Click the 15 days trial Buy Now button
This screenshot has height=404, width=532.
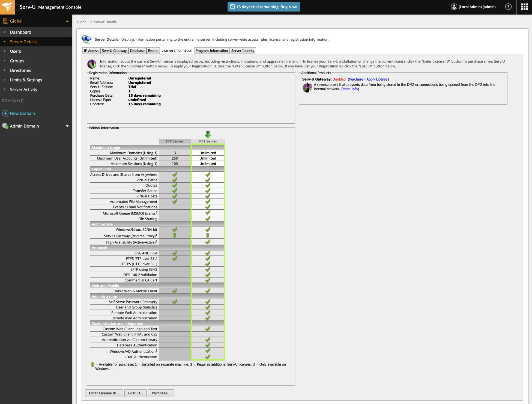pyautogui.click(x=264, y=7)
